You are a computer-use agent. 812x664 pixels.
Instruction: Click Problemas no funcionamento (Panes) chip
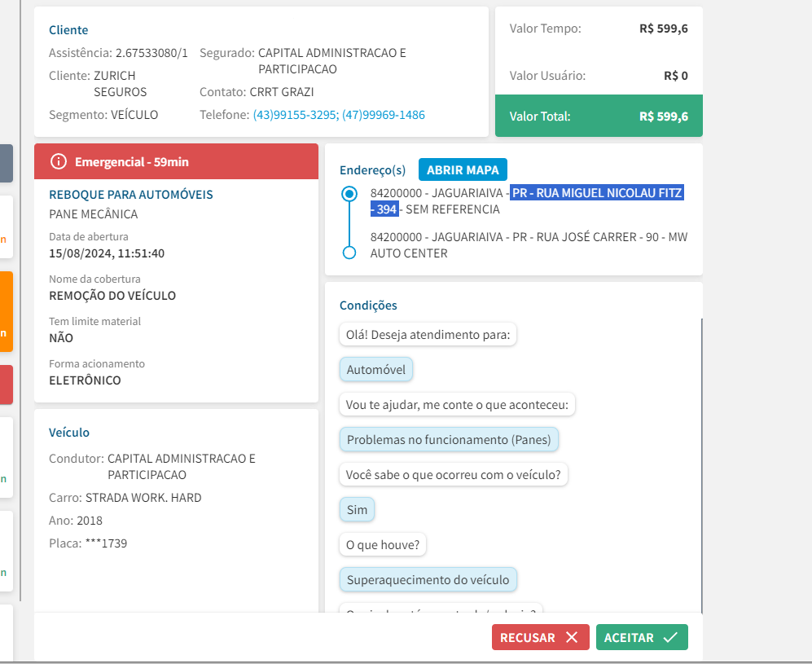coord(449,439)
